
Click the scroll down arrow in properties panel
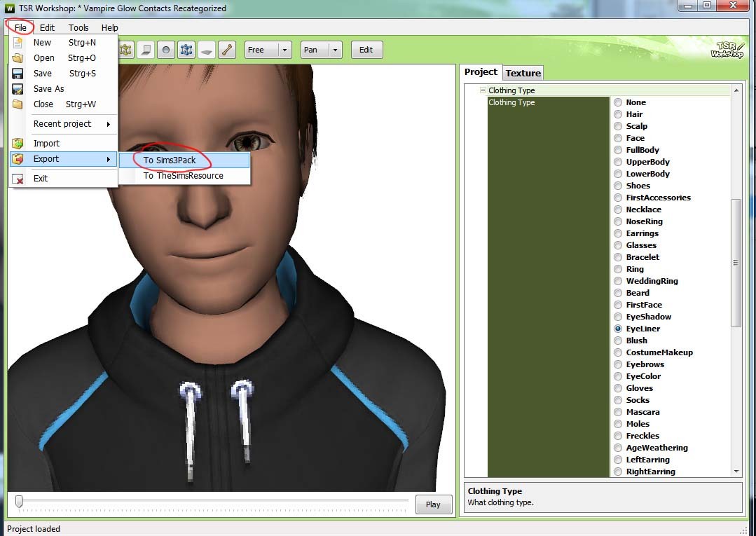736,472
